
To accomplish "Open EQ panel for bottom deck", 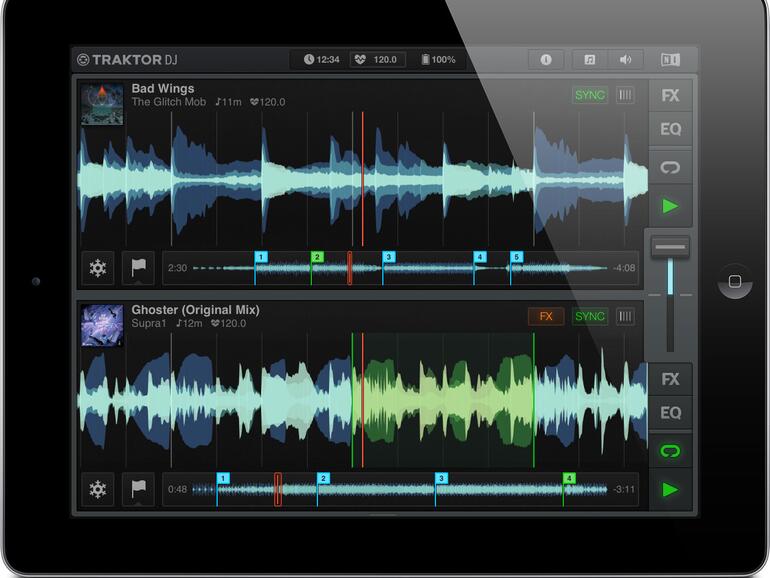I will coord(670,413).
